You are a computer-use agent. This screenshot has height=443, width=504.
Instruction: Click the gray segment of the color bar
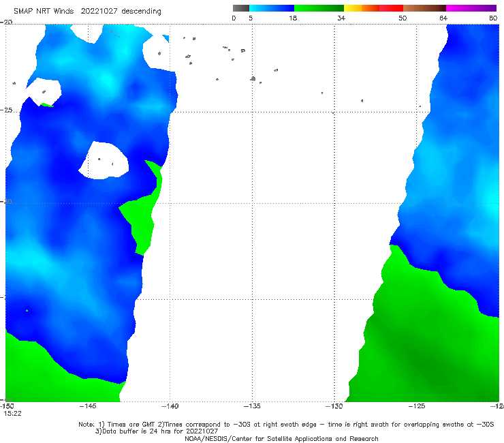241,8
